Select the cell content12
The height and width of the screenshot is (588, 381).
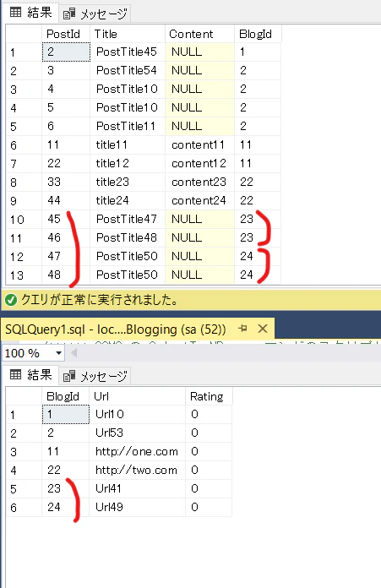point(199,164)
